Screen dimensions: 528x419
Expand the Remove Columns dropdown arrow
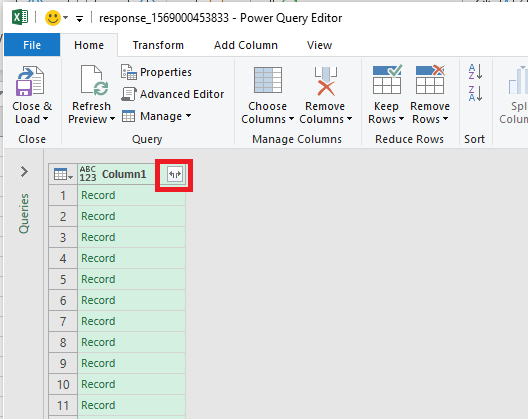tap(349, 119)
